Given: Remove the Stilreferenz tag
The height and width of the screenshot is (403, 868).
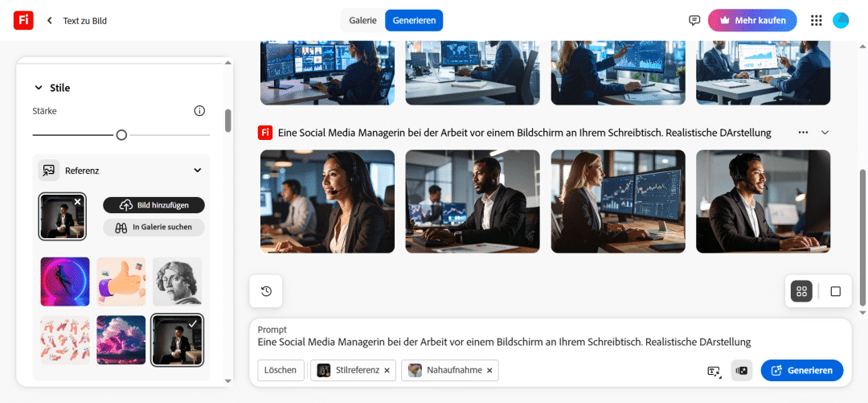Looking at the screenshot, I should tap(387, 370).
